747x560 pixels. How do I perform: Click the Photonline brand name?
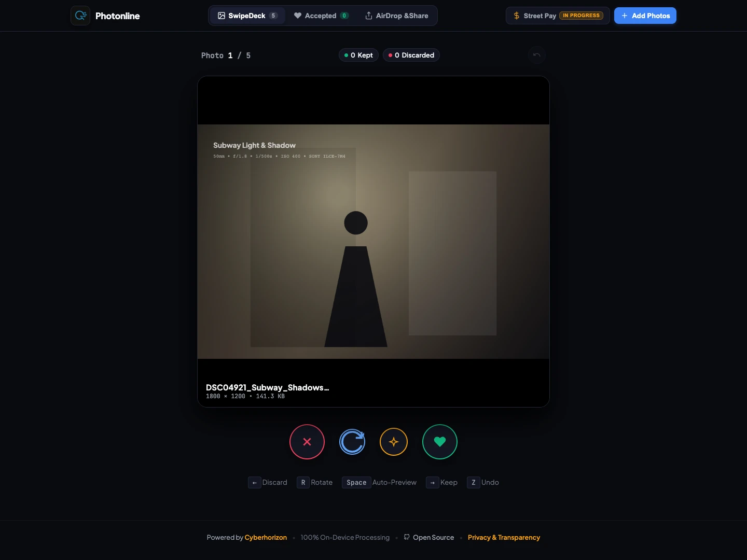[118, 16]
